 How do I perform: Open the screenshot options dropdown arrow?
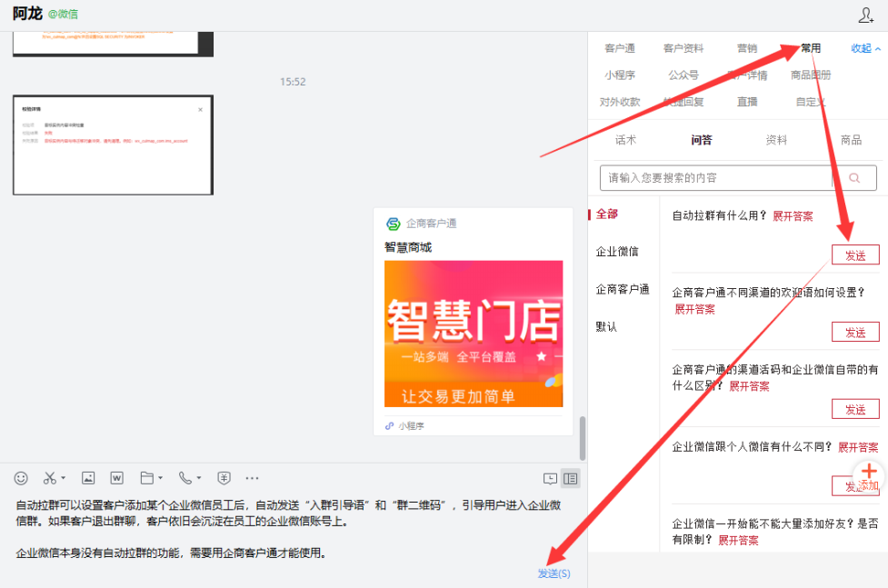pos(63,478)
